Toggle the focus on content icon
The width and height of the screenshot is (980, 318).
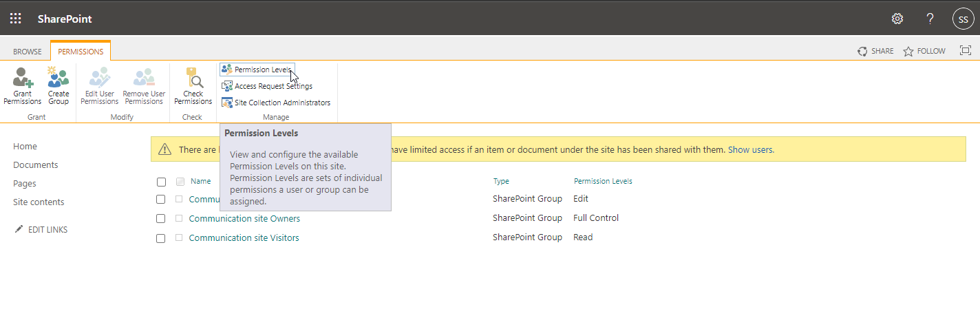(966, 51)
